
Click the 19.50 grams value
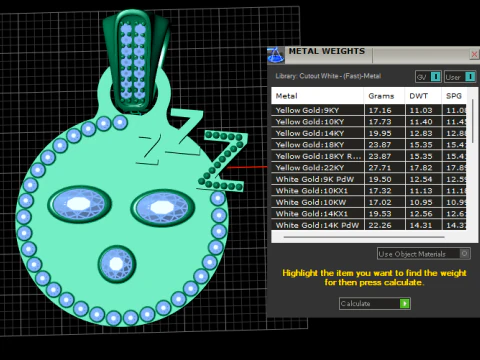click(x=380, y=179)
